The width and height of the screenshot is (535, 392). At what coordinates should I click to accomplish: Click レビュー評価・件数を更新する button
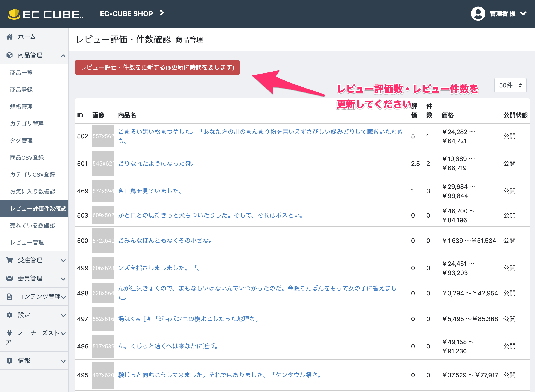tap(157, 67)
